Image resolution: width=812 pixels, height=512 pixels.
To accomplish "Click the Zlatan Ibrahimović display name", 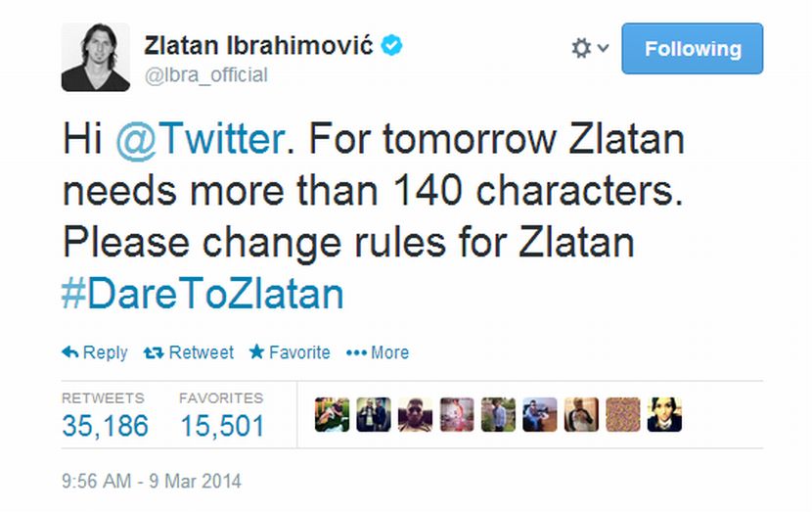I will click(x=258, y=46).
